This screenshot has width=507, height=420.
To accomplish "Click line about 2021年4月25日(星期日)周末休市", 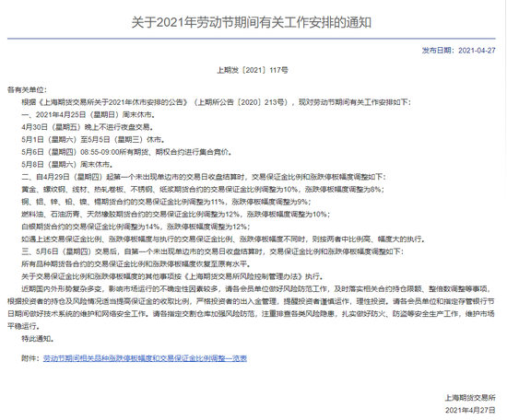I will [x=88, y=115].
